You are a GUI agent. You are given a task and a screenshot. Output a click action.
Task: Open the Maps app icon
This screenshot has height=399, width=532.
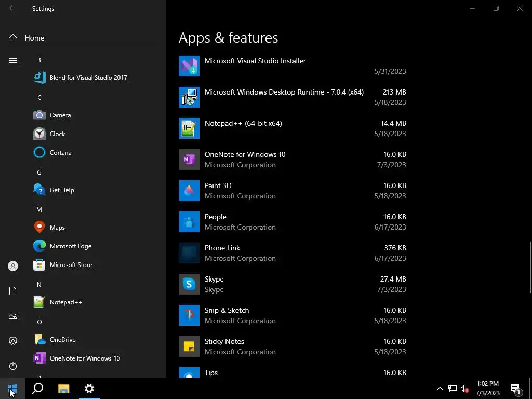(39, 228)
